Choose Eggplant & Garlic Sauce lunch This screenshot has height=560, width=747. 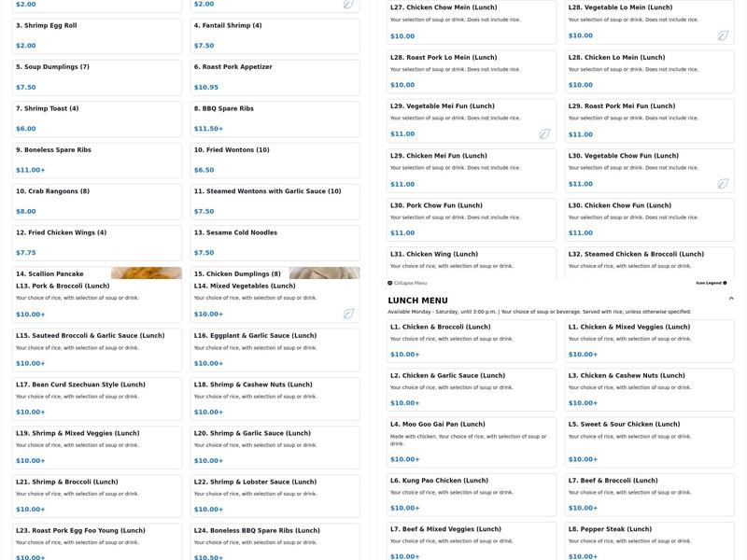[275, 349]
